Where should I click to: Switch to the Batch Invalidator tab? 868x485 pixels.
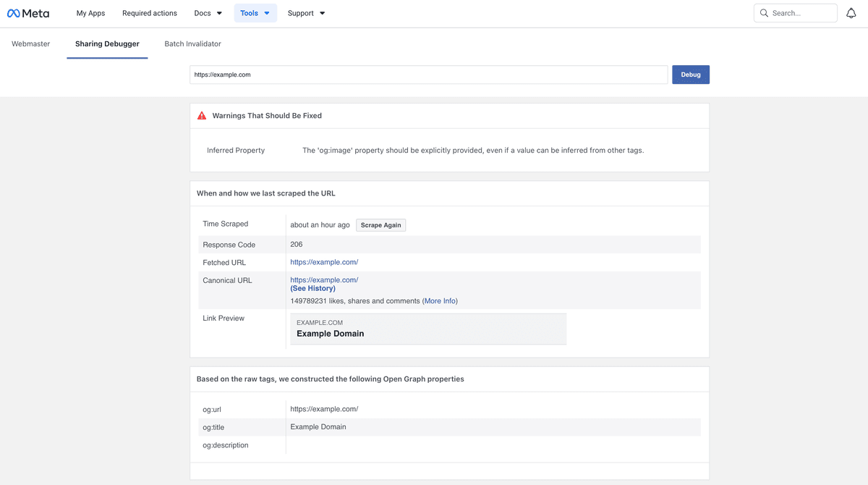[x=193, y=44]
